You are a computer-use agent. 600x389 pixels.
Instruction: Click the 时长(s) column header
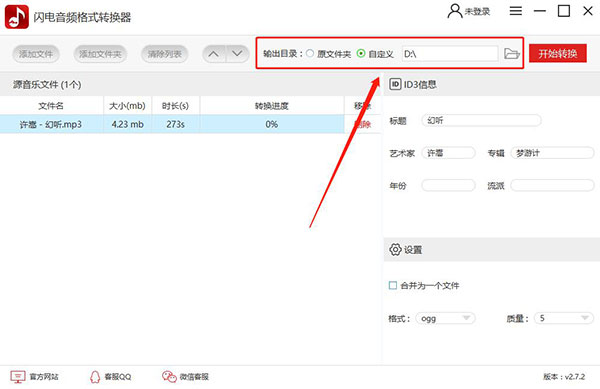(176, 106)
